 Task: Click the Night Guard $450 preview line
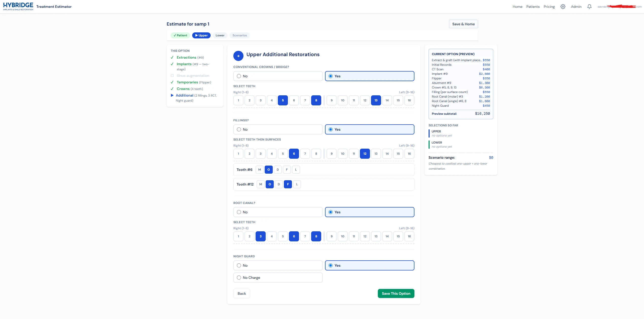(461, 106)
